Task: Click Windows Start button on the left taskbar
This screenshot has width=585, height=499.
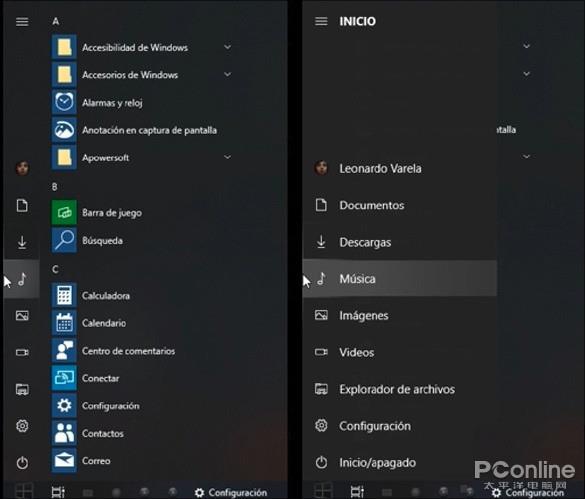Action: [x=24, y=491]
